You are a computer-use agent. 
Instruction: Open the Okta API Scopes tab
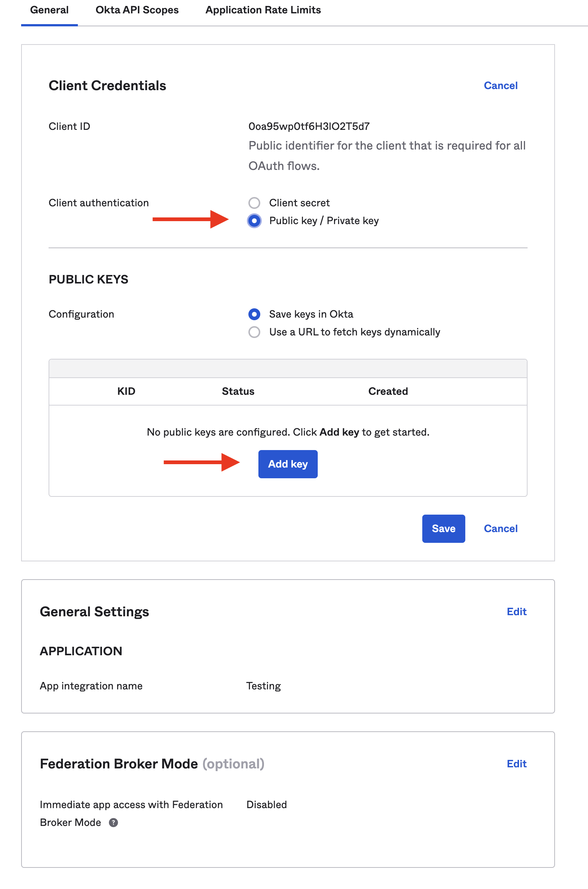click(137, 10)
